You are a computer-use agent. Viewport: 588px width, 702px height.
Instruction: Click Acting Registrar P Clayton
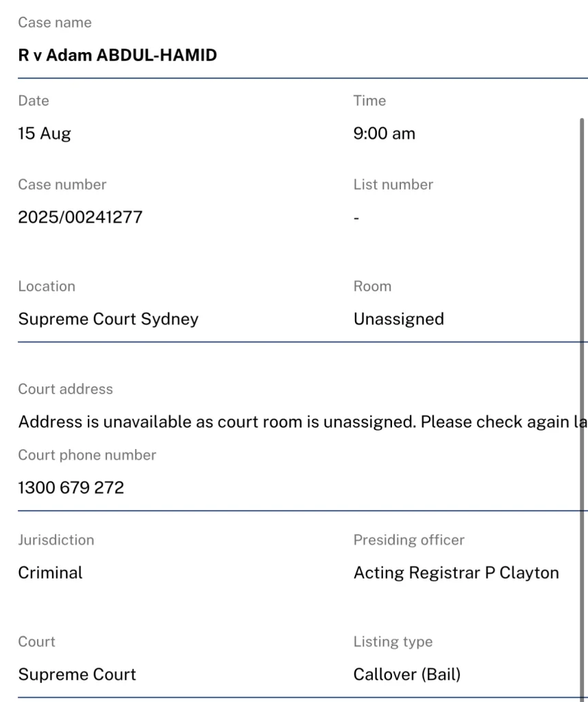pyautogui.click(x=456, y=572)
